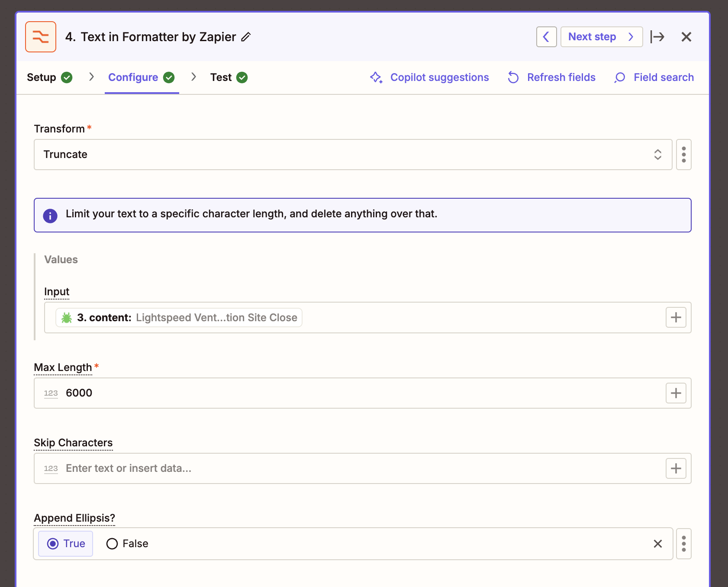This screenshot has width=728, height=587.
Task: Open the Append Ellipsis three-dot menu
Action: click(683, 544)
